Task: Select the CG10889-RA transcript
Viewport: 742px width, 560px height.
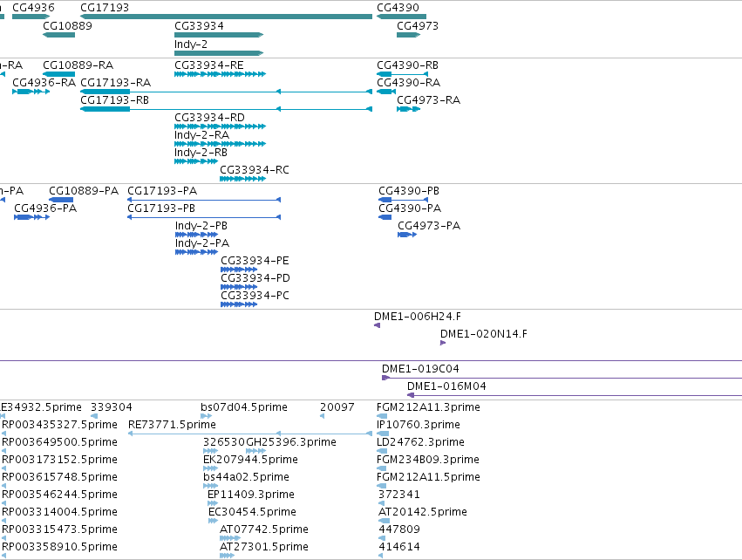Action: tap(58, 74)
